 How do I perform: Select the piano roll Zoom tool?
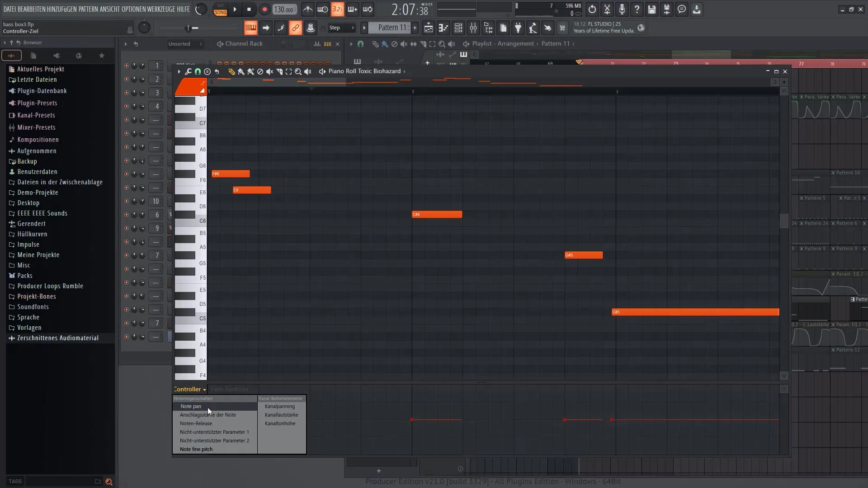(x=298, y=71)
